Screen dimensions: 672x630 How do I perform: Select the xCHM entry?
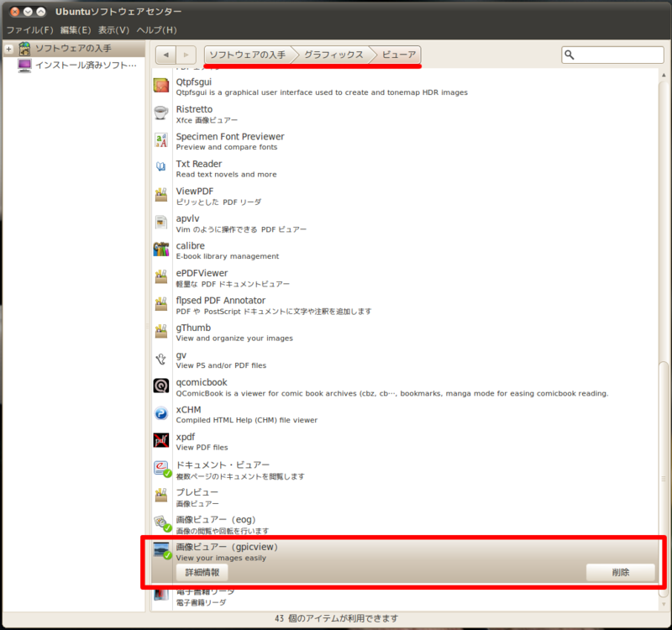(405, 414)
